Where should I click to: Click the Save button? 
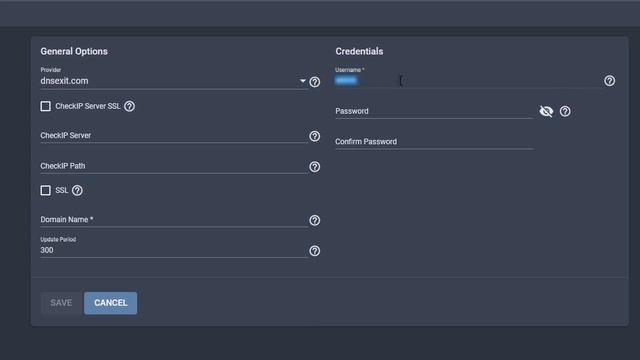tap(61, 303)
